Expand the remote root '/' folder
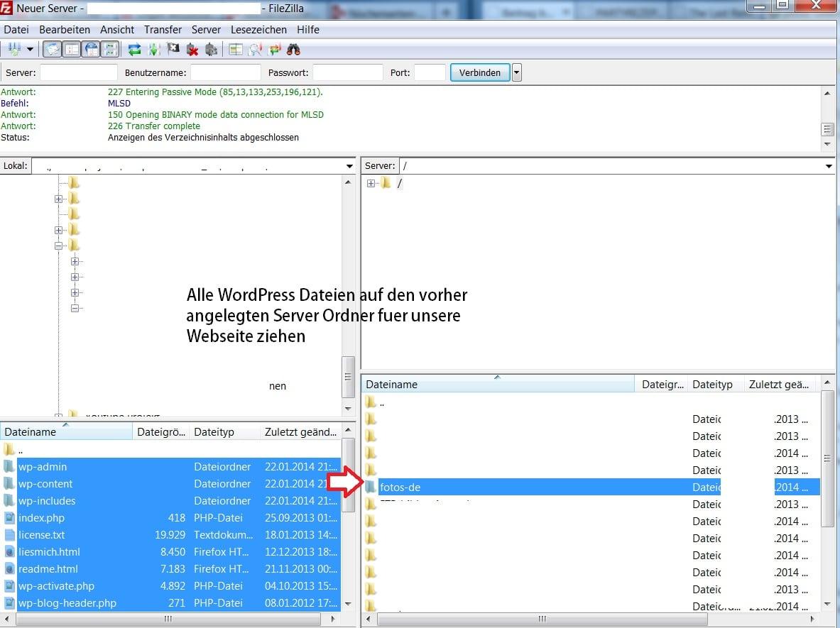 click(x=371, y=183)
